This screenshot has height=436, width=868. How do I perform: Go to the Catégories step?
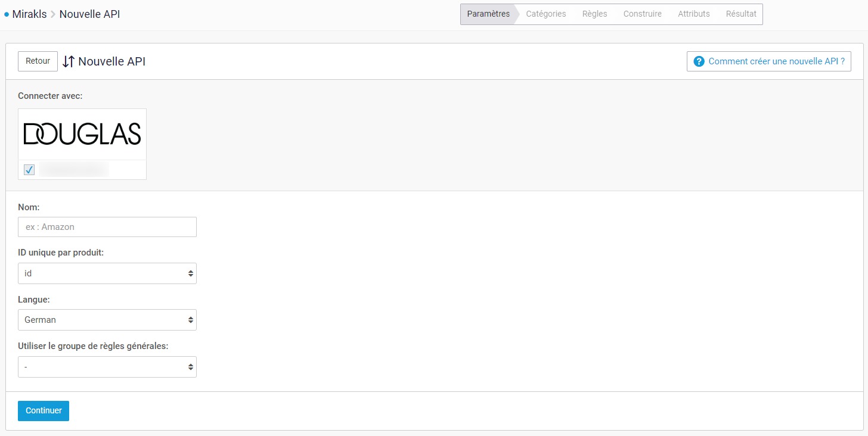point(546,14)
